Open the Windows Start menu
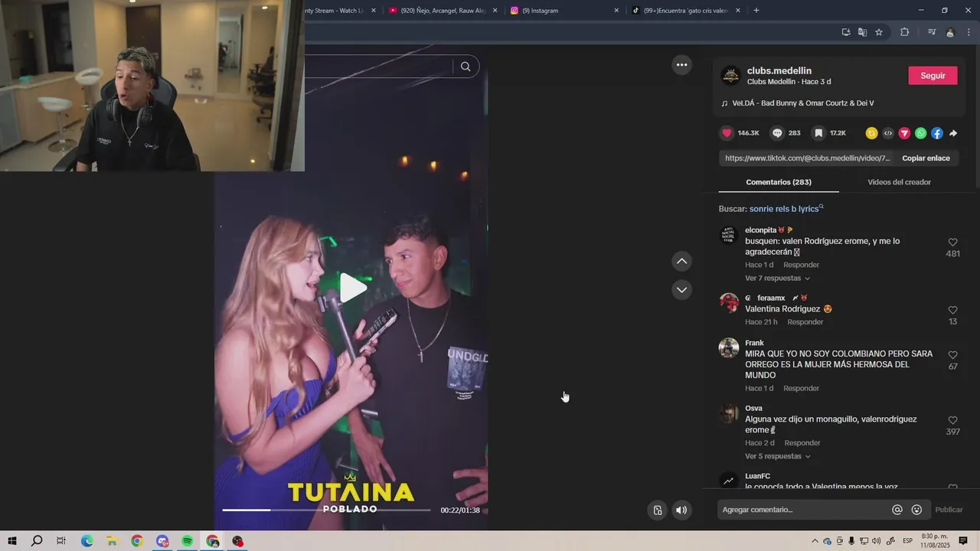This screenshot has width=980, height=551. (x=11, y=541)
